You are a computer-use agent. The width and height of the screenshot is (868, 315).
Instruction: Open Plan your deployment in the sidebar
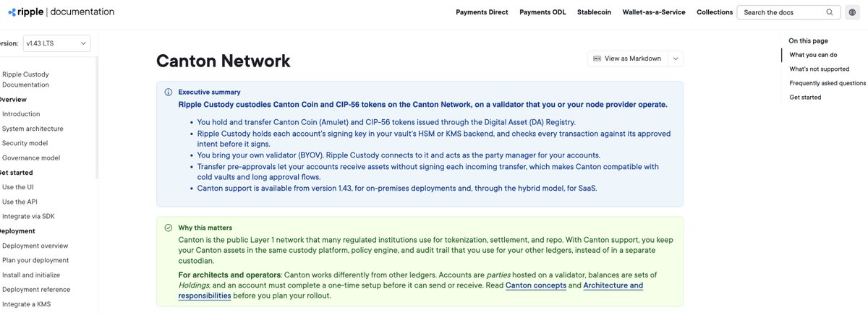click(x=35, y=260)
